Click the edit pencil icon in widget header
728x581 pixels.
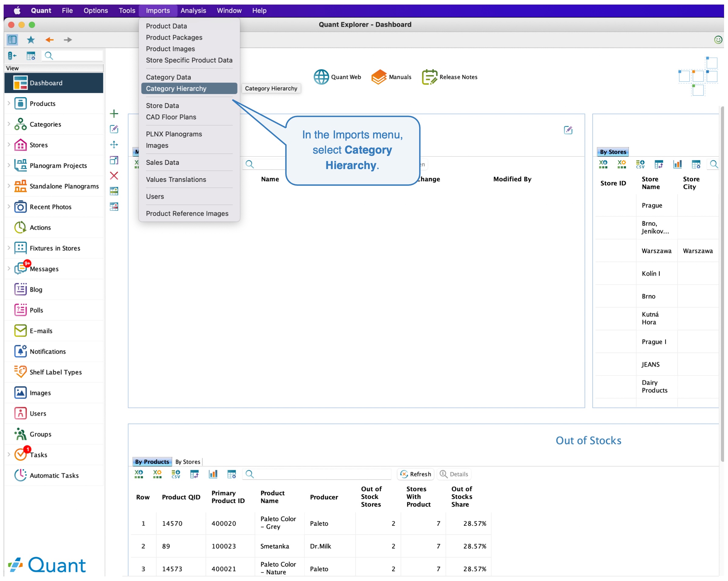(x=568, y=130)
